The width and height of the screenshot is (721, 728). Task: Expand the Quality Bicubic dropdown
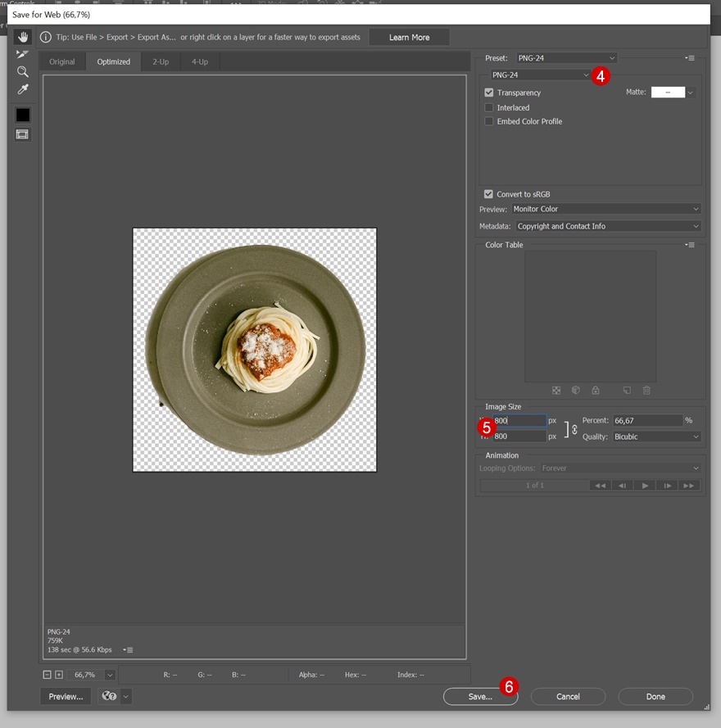656,436
